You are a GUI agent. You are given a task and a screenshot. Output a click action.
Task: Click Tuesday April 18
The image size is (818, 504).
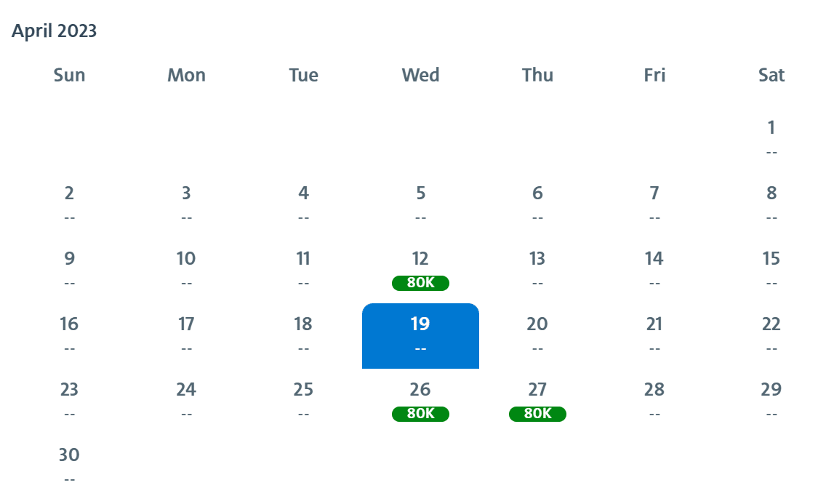pos(303,335)
